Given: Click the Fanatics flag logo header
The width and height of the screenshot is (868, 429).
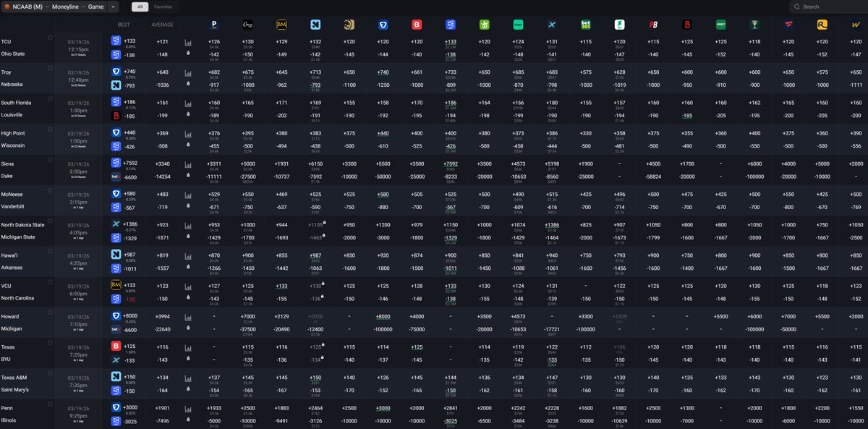Looking at the screenshot, I should 788,25.
